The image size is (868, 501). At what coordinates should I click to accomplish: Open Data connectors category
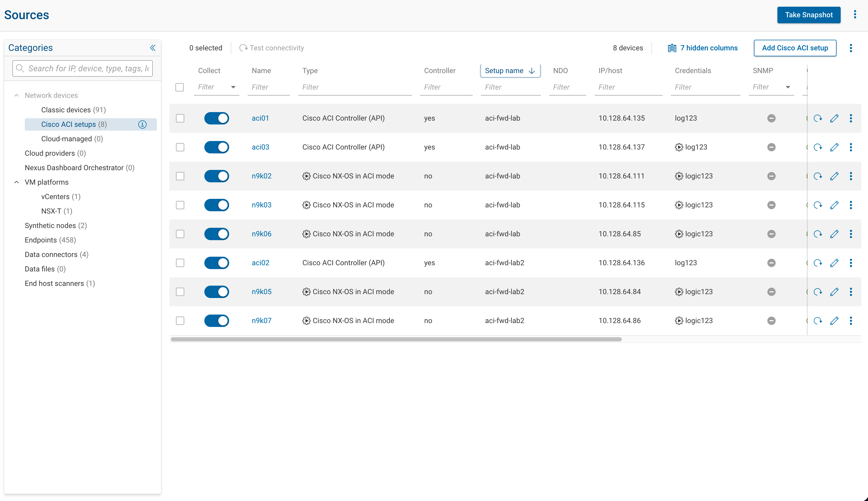coord(56,255)
